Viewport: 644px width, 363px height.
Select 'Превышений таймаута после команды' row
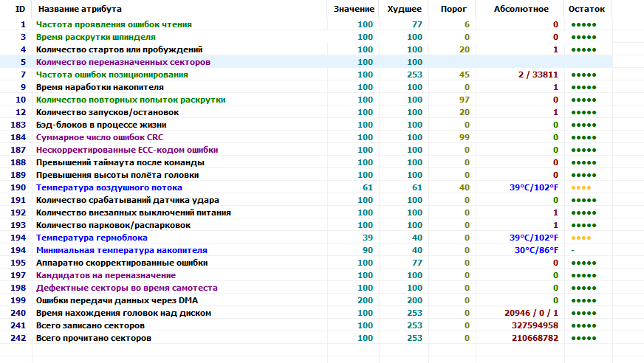(x=306, y=162)
